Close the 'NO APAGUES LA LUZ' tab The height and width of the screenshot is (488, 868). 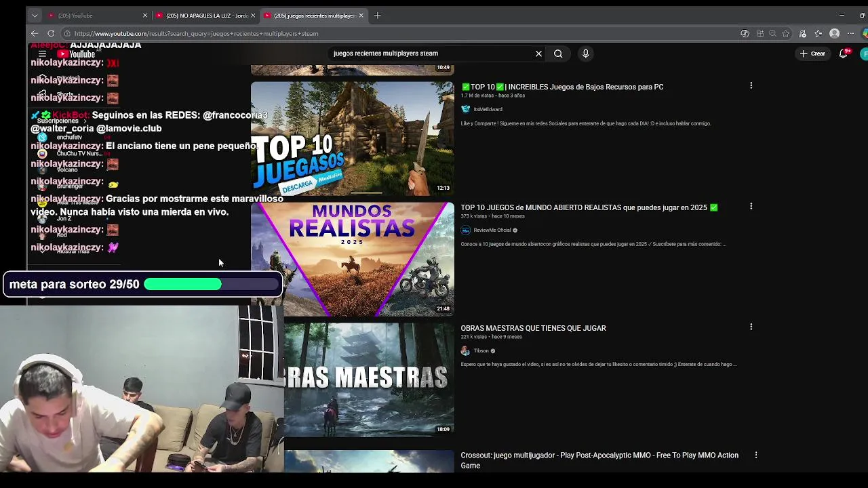tap(253, 16)
